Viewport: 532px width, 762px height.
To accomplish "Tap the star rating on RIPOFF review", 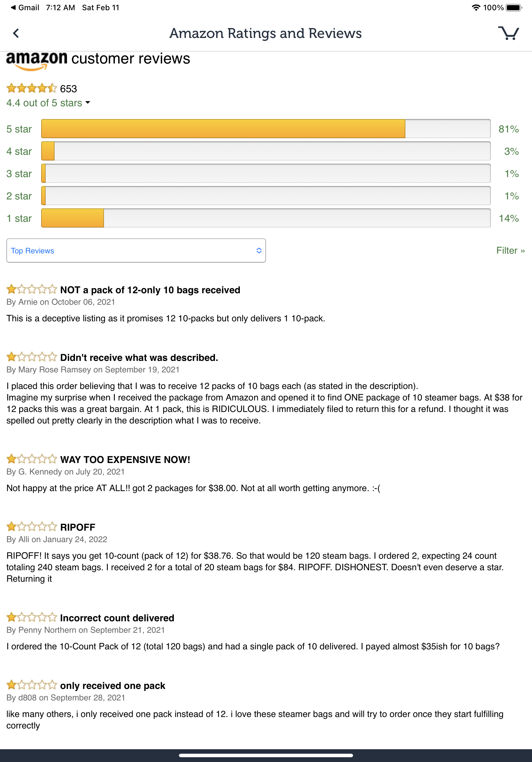I will 32,527.
